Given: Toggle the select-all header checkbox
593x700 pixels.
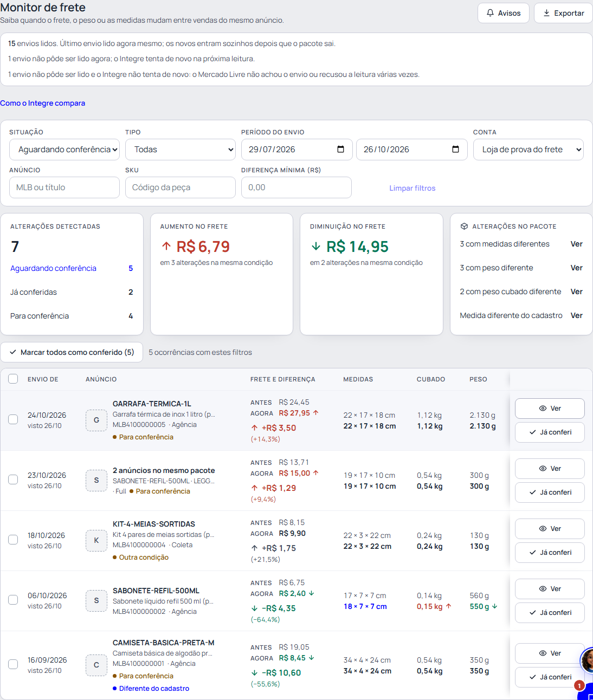Looking at the screenshot, I should pos(13,379).
